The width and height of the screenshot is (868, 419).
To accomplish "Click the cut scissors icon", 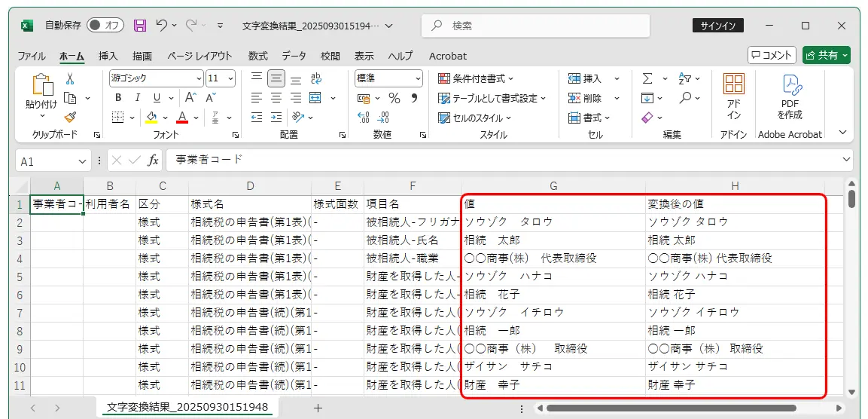I will pos(70,78).
